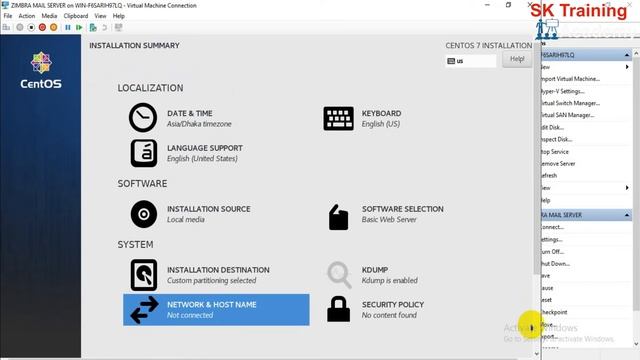
Task: Open the Clipboard menu
Action: click(76, 16)
